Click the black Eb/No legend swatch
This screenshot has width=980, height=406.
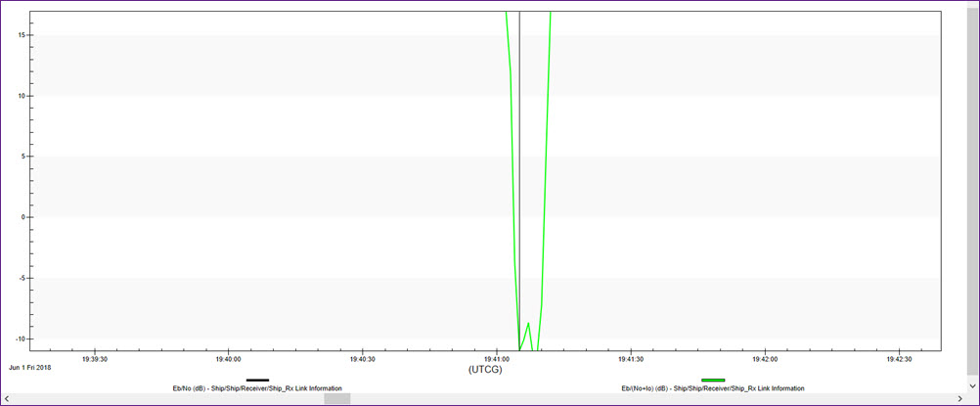257,380
